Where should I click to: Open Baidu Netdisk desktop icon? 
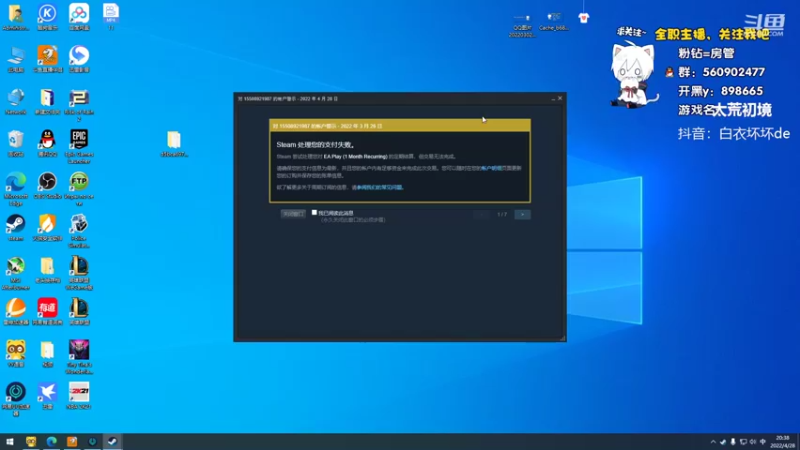tap(79, 17)
